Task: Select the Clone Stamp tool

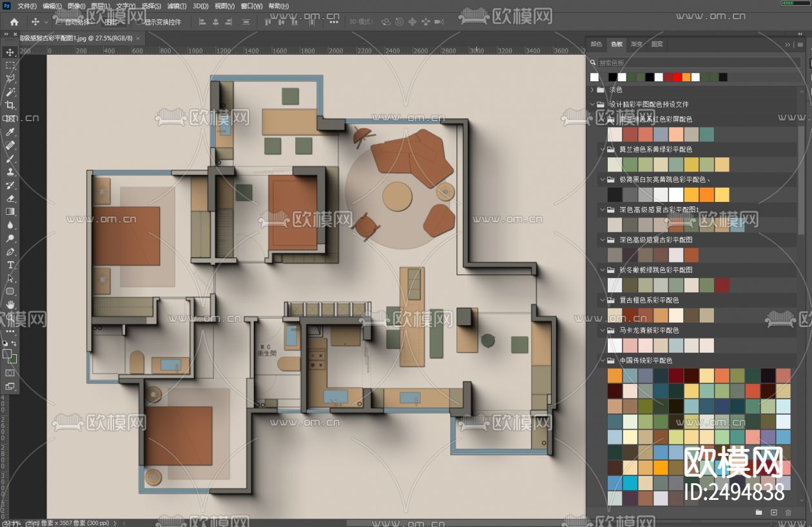Action: point(10,172)
